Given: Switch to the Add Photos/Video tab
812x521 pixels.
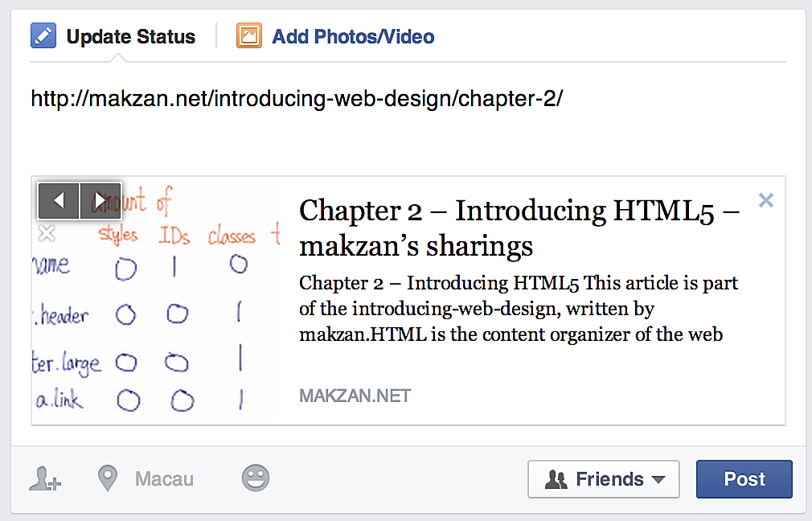Looking at the screenshot, I should (353, 37).
